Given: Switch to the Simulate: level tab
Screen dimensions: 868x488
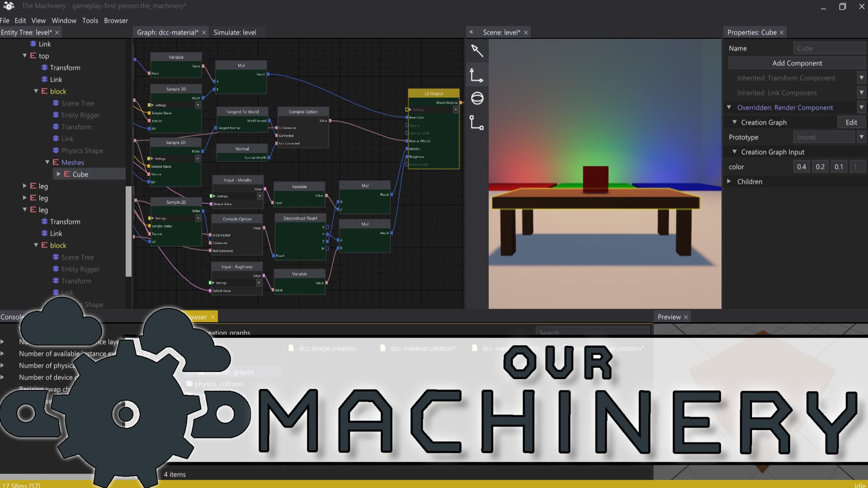Looking at the screenshot, I should [x=235, y=33].
